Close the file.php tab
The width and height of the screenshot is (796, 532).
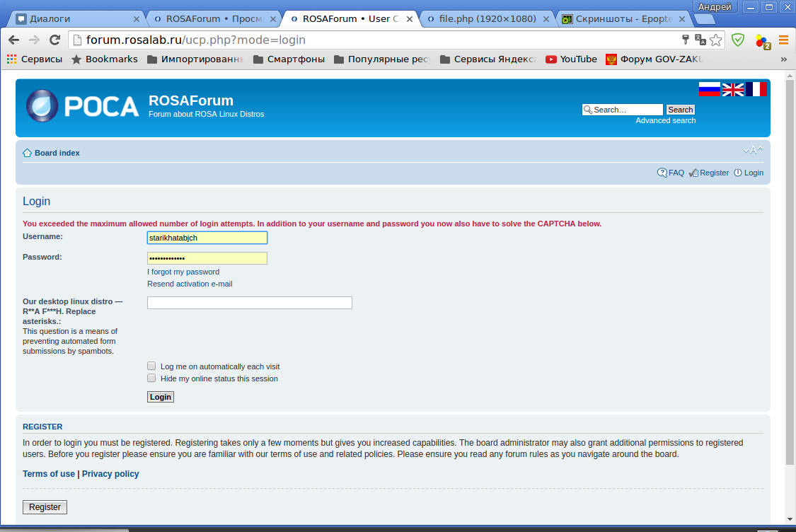546,19
